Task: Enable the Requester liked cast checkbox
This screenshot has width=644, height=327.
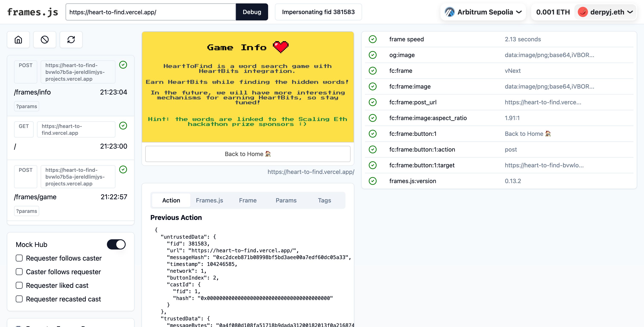Action: pyautogui.click(x=19, y=285)
